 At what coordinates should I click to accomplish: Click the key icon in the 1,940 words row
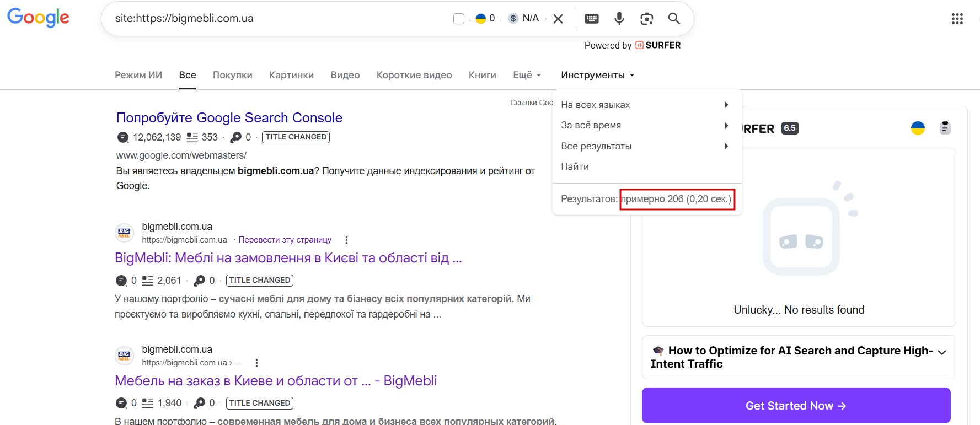pos(200,404)
